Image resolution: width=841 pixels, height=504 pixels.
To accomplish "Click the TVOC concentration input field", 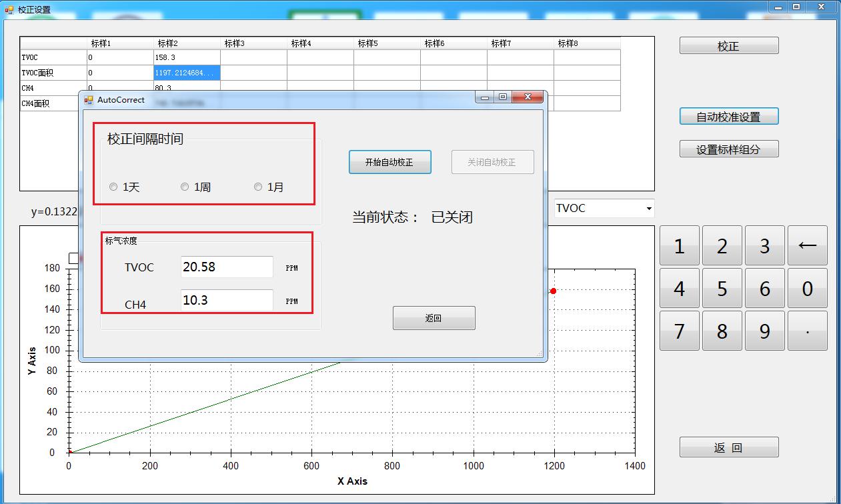I will pos(226,267).
